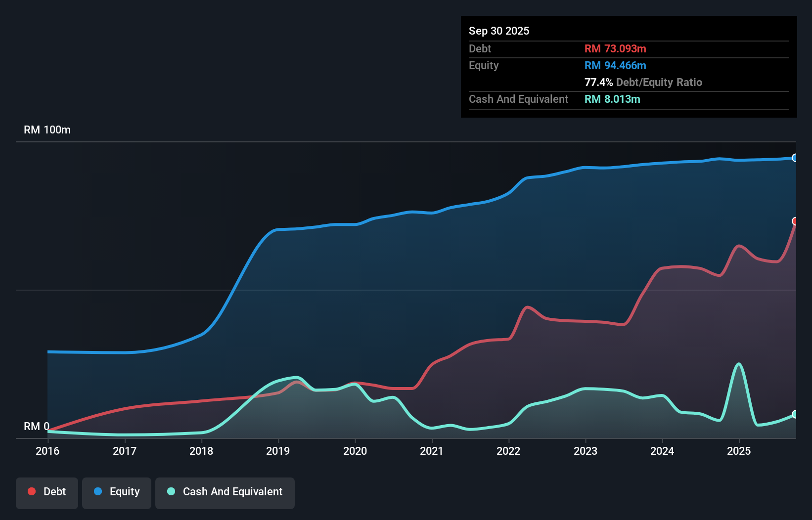Click the red Debt legend dot
This screenshot has height=520, width=812.
click(31, 491)
